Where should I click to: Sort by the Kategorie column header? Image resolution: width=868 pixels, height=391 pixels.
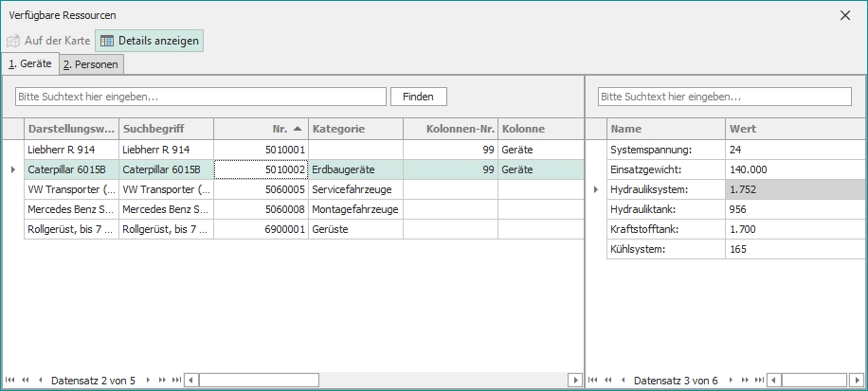pos(355,129)
